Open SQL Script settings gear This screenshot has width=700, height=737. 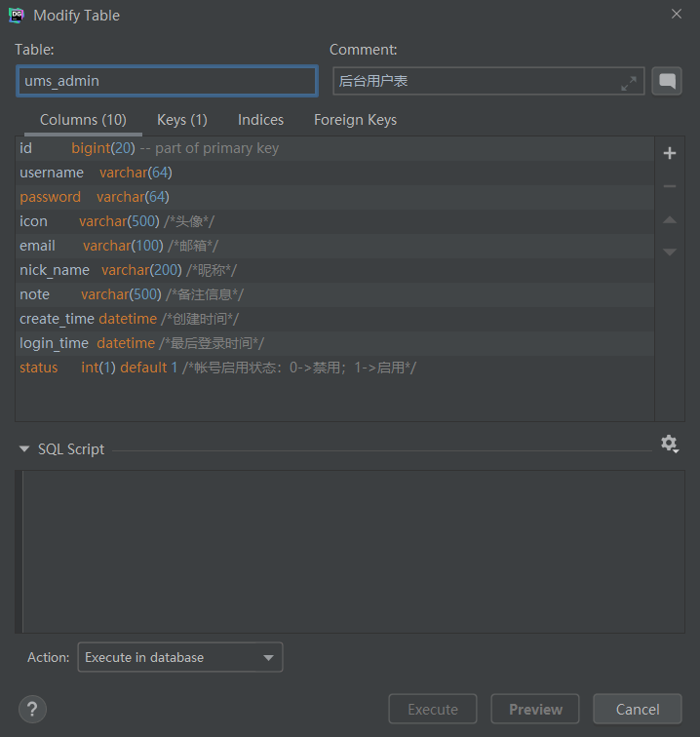pyautogui.click(x=670, y=444)
